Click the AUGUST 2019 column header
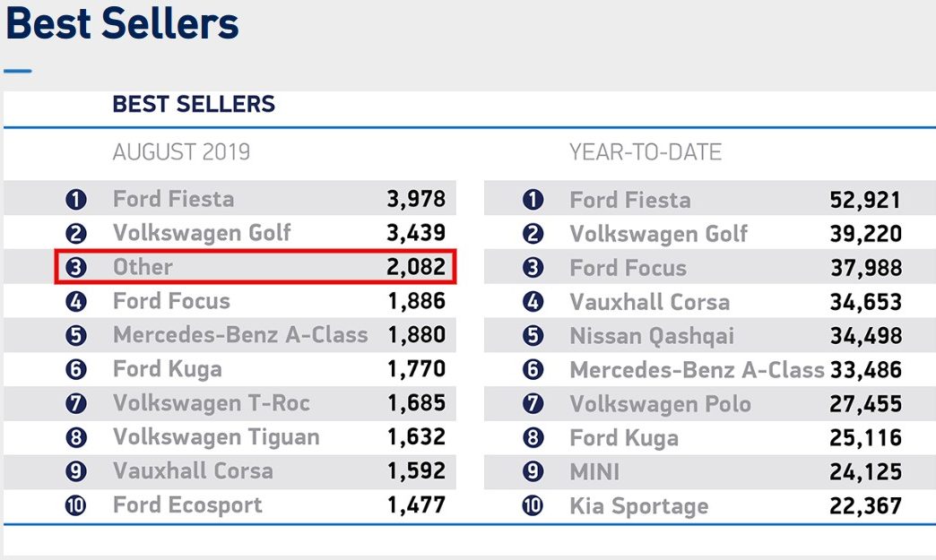936x560 pixels. click(x=181, y=152)
